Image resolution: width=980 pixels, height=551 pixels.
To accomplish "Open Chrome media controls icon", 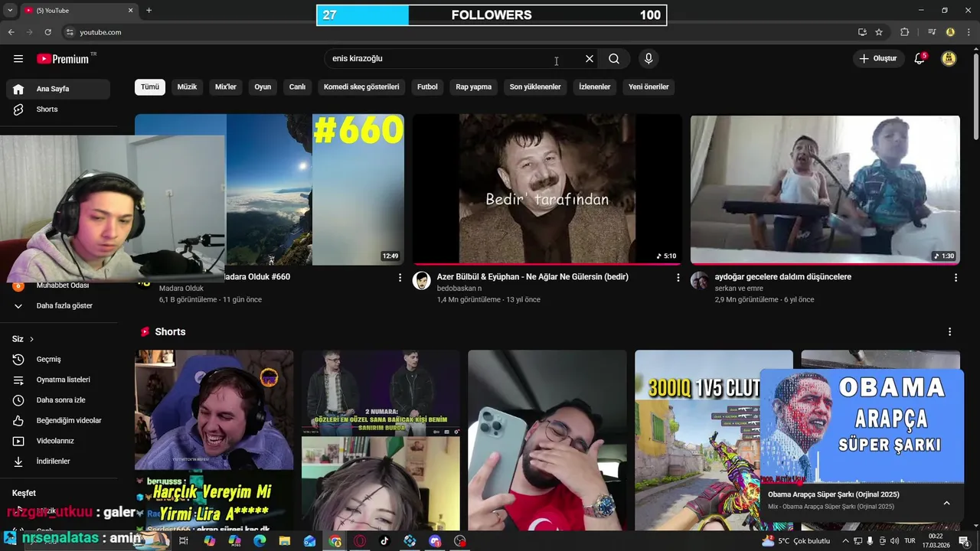I will [932, 32].
